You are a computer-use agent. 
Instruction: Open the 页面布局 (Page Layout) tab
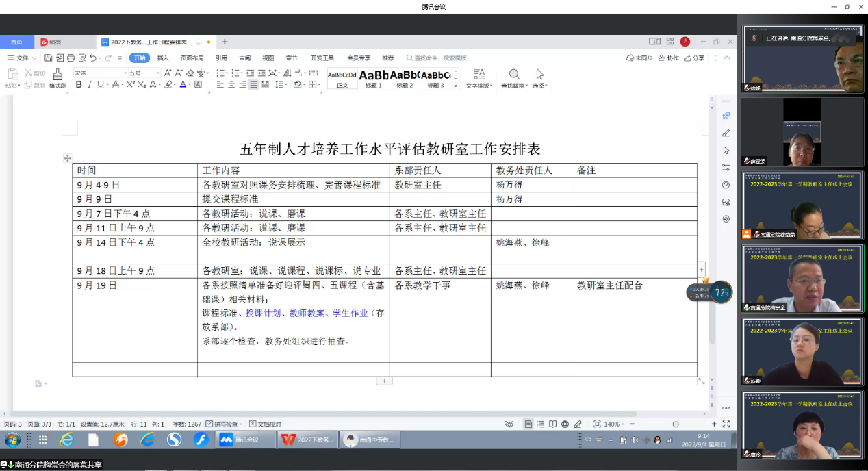pos(192,58)
